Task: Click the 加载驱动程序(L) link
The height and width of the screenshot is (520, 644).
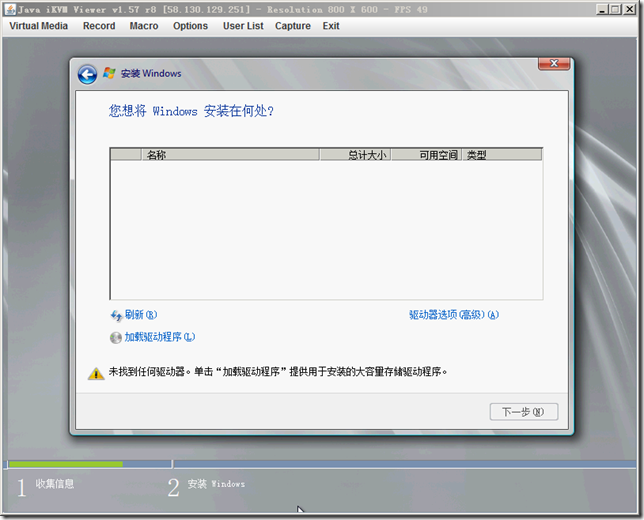Action: click(160, 337)
